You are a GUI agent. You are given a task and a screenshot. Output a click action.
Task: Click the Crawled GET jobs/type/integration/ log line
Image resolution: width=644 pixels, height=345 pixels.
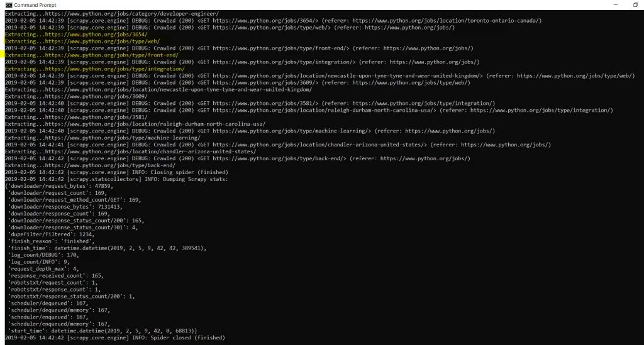[x=242, y=62]
